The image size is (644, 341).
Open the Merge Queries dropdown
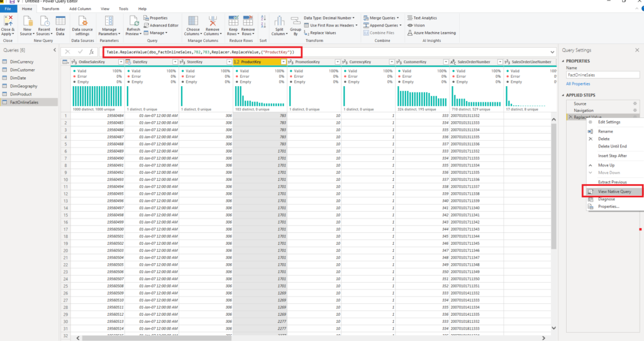[381, 18]
